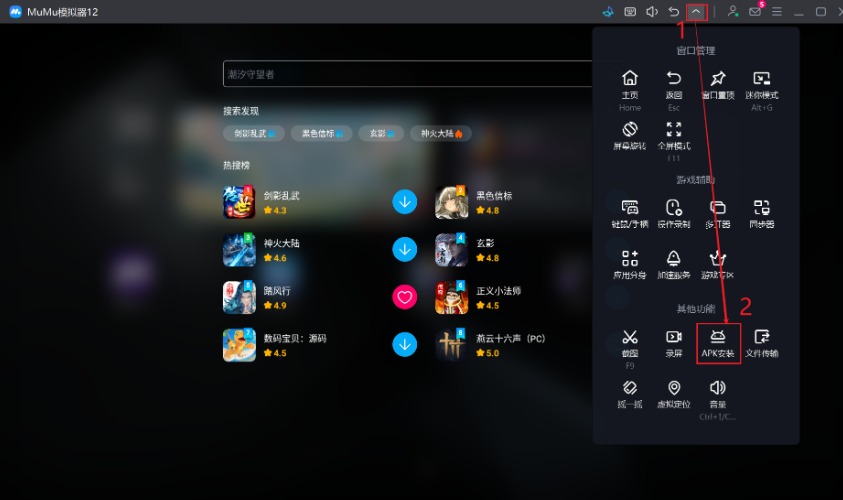Click pink heart button beside 踏风行
Viewport: 843px width, 500px height.
tap(404, 297)
